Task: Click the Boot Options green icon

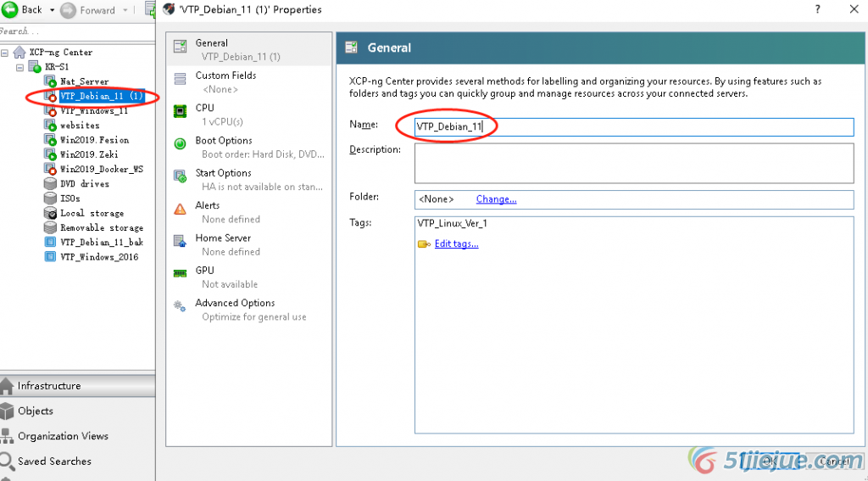Action: 180,144
